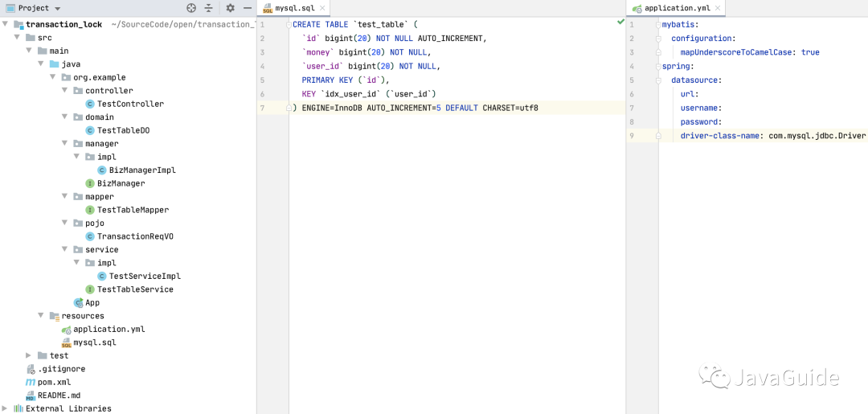The height and width of the screenshot is (414, 868).
Task: Expand the test folder arrow
Action: click(29, 355)
